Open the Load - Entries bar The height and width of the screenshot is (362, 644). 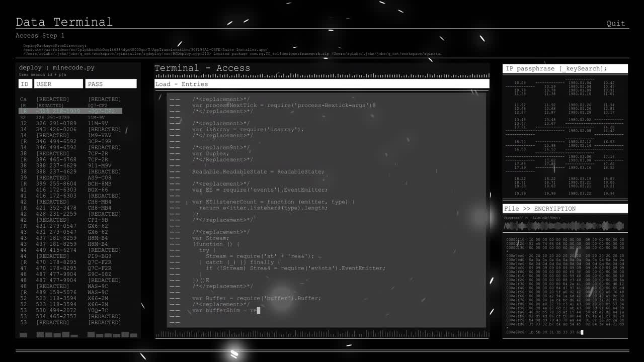click(322, 84)
